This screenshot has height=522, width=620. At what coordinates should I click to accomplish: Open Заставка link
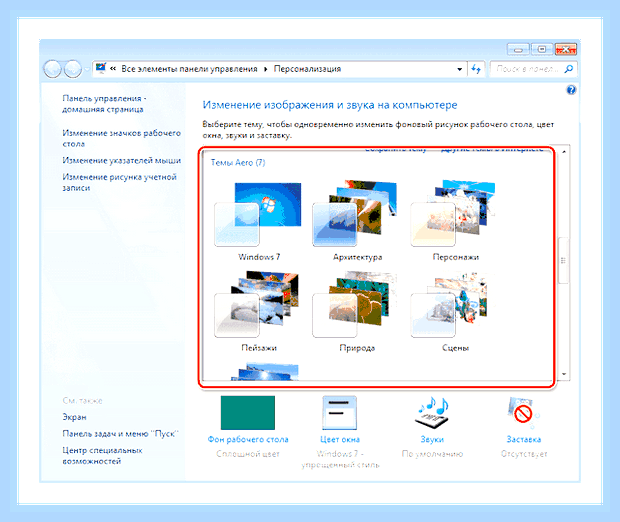524,439
